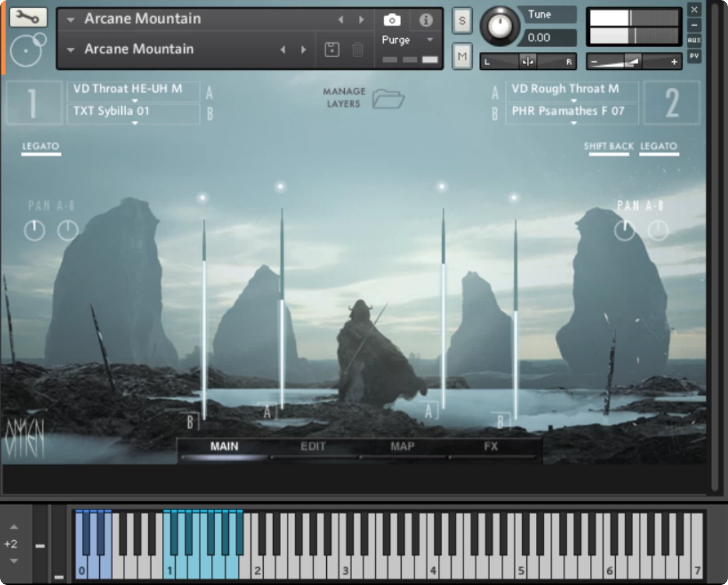Click the Tune knob
728x585 pixels.
(500, 26)
